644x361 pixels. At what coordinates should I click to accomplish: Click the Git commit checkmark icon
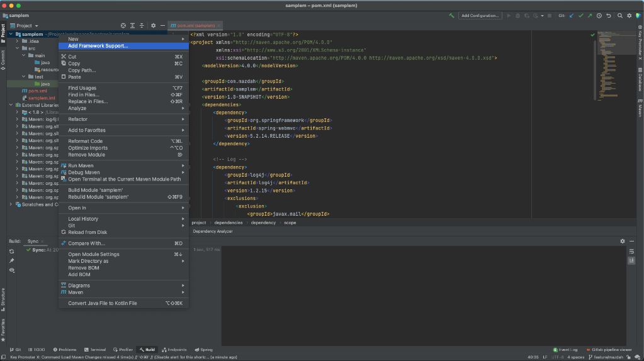point(581,16)
